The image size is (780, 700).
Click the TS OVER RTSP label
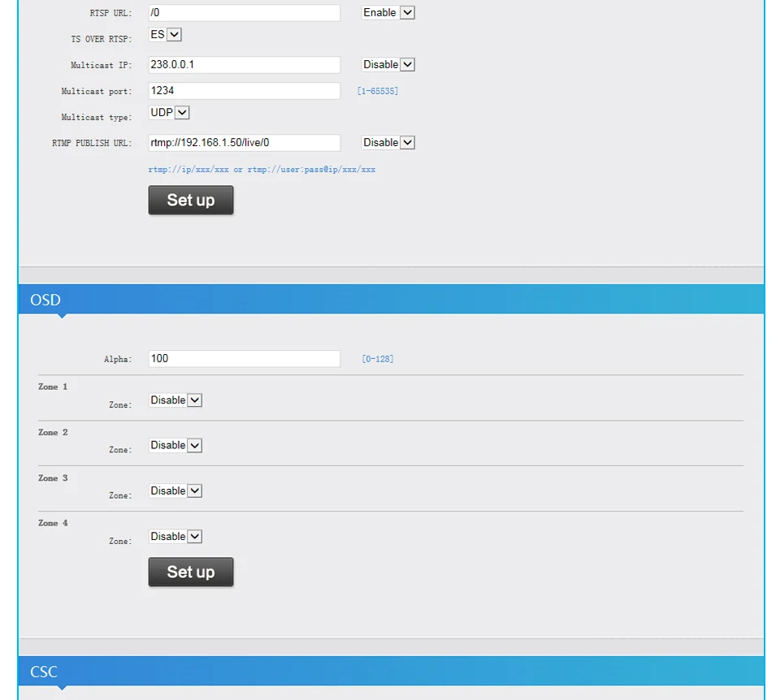pyautogui.click(x=102, y=39)
